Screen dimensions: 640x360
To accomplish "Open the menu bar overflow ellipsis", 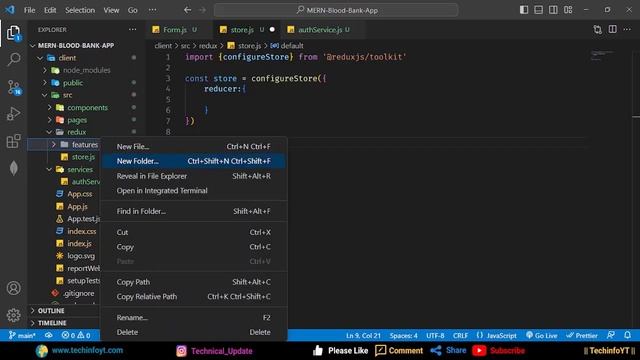I will coord(152,10).
